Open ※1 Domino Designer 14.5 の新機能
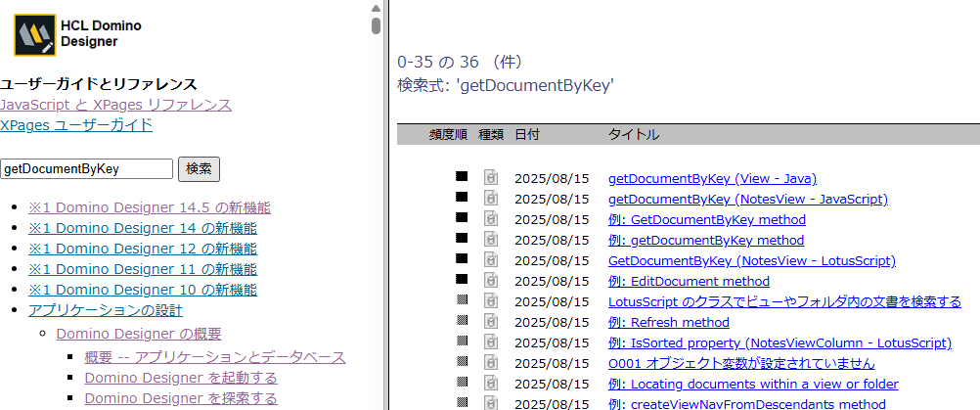980x410 pixels. coord(149,207)
